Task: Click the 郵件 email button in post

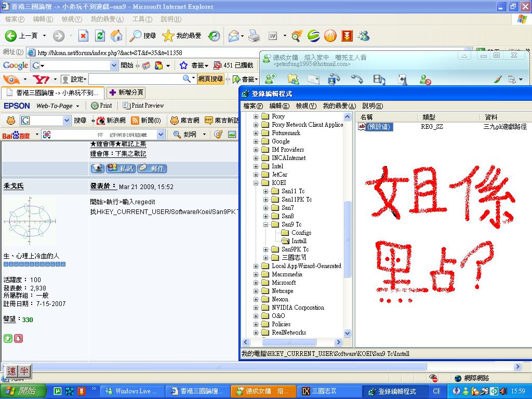Action: [152, 168]
